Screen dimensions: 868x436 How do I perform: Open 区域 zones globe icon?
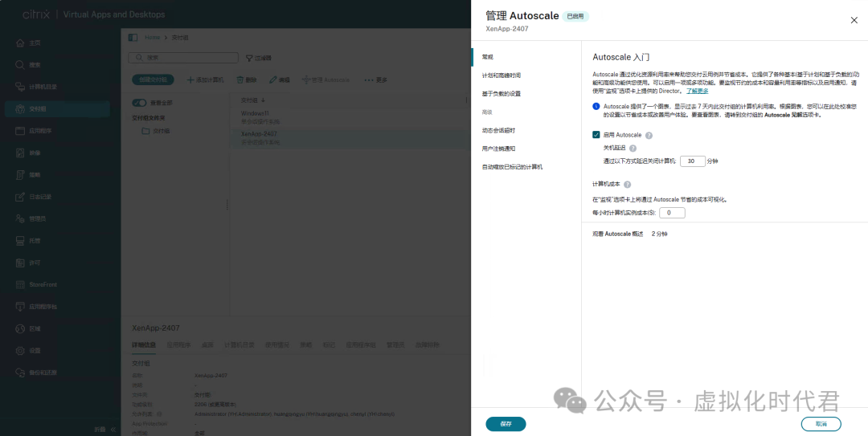pyautogui.click(x=20, y=328)
